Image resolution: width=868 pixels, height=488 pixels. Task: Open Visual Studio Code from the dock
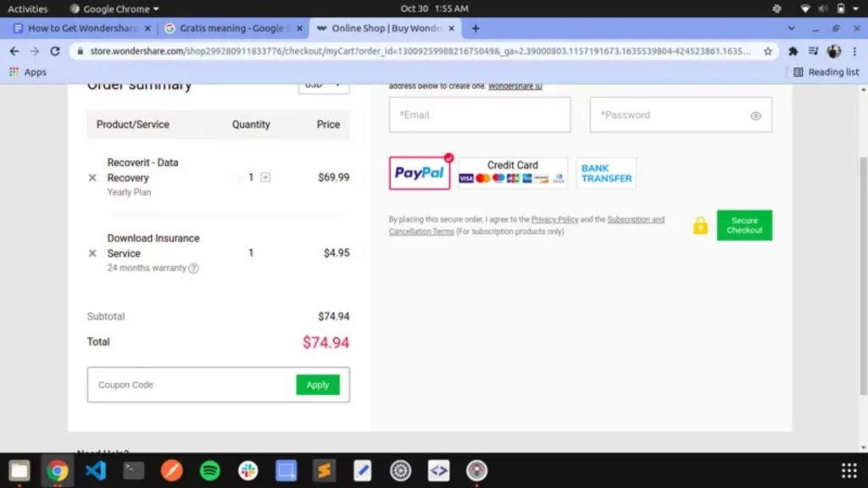tap(95, 470)
